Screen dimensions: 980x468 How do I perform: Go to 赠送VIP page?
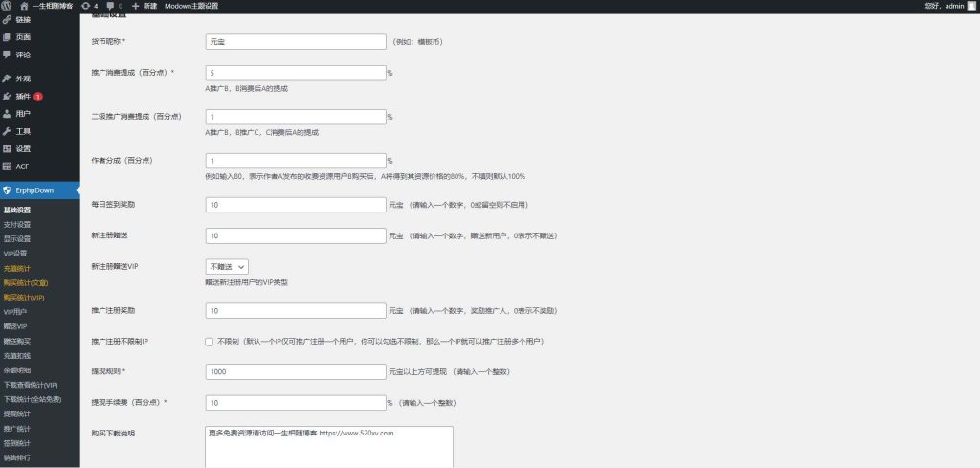pyautogui.click(x=15, y=326)
